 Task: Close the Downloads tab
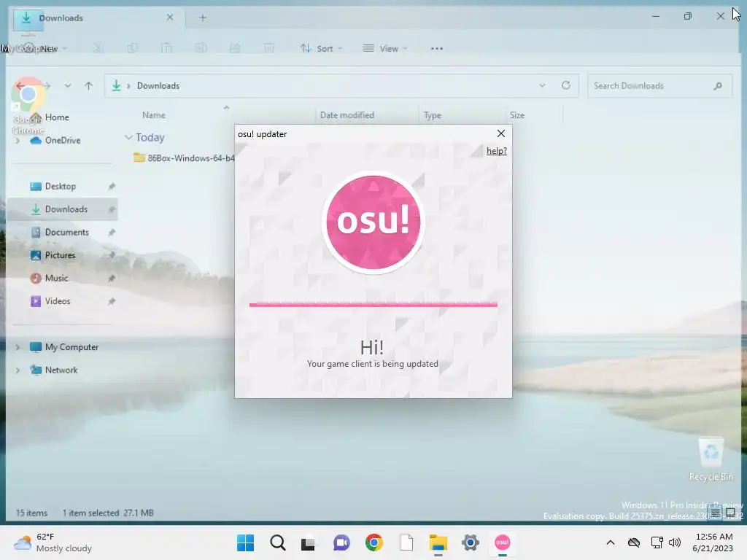(170, 17)
